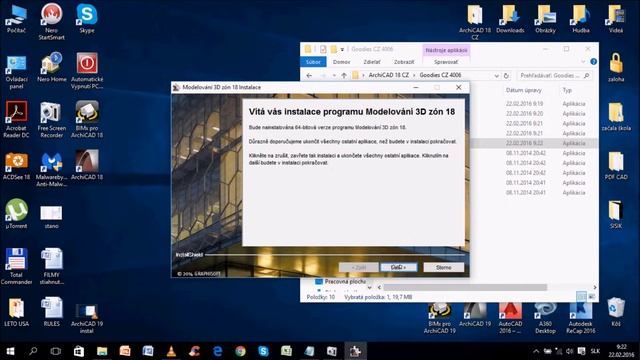Click the Storno button in installer
The width and height of the screenshot is (640, 360).
[443, 267]
